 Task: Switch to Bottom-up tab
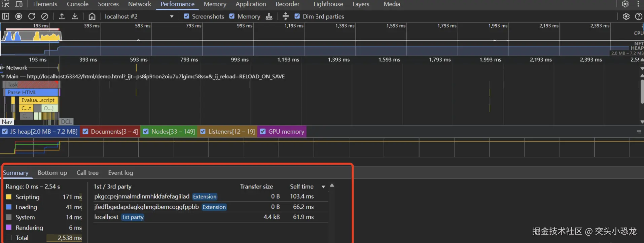coord(52,173)
